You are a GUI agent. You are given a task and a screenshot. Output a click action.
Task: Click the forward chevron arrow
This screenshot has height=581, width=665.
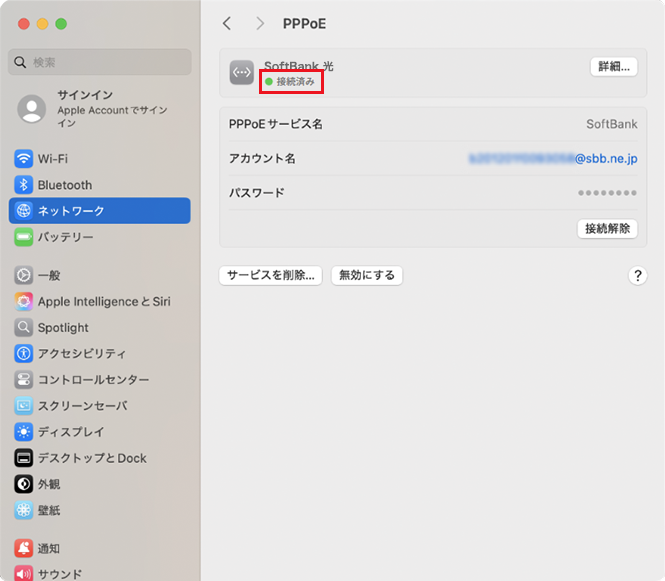(x=260, y=23)
